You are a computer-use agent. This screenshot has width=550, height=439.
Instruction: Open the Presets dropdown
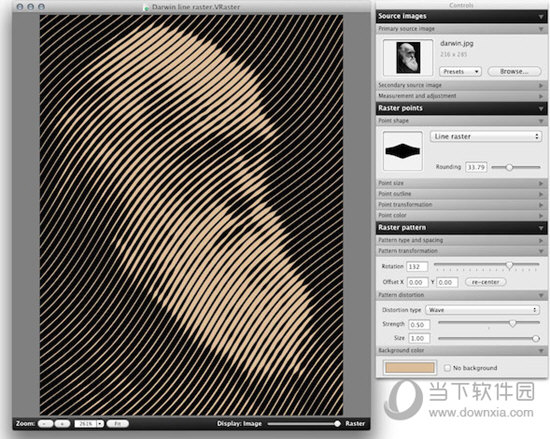click(460, 72)
